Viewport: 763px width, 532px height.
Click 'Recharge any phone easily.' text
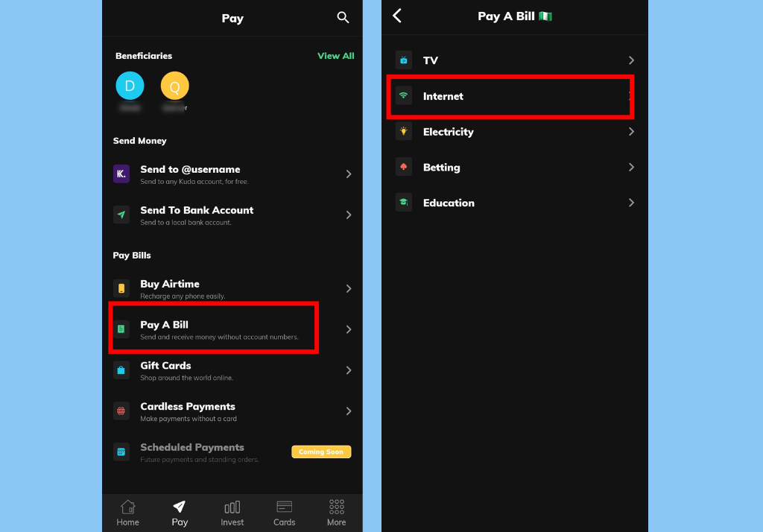(183, 297)
